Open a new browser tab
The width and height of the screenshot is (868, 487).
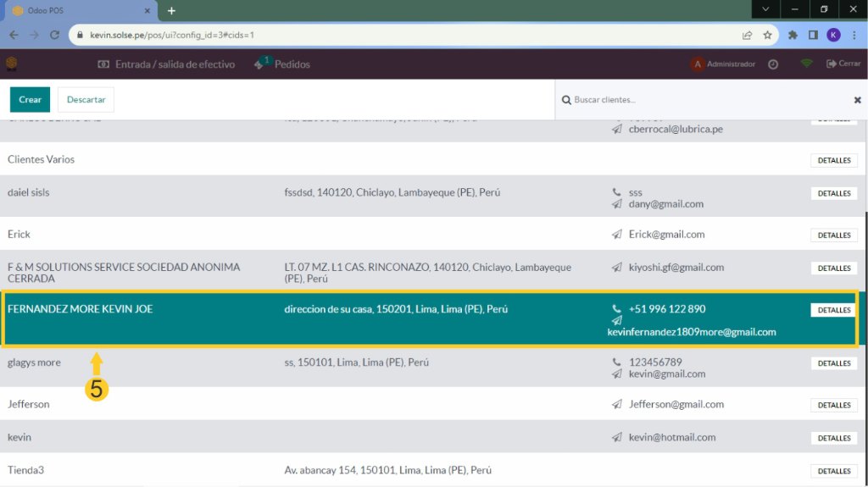coord(171,11)
